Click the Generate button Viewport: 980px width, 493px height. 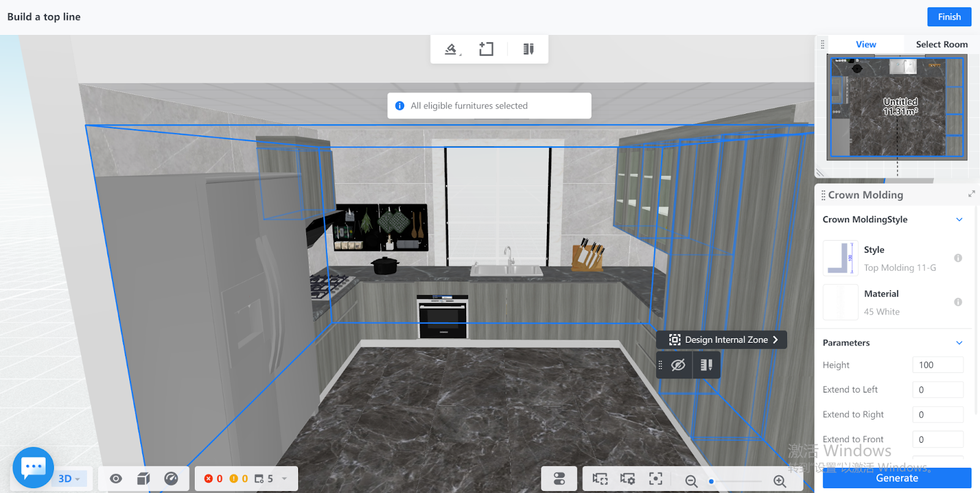[897, 478]
